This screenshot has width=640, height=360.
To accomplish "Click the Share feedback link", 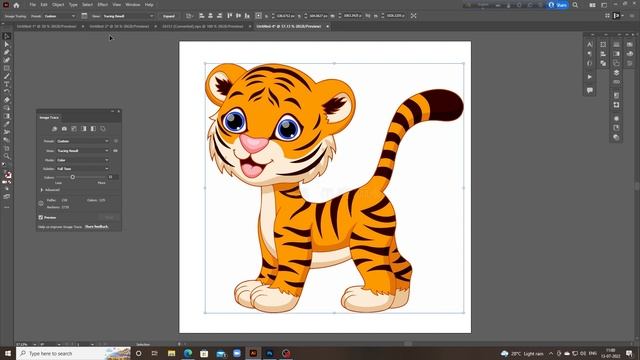I will coord(97,227).
